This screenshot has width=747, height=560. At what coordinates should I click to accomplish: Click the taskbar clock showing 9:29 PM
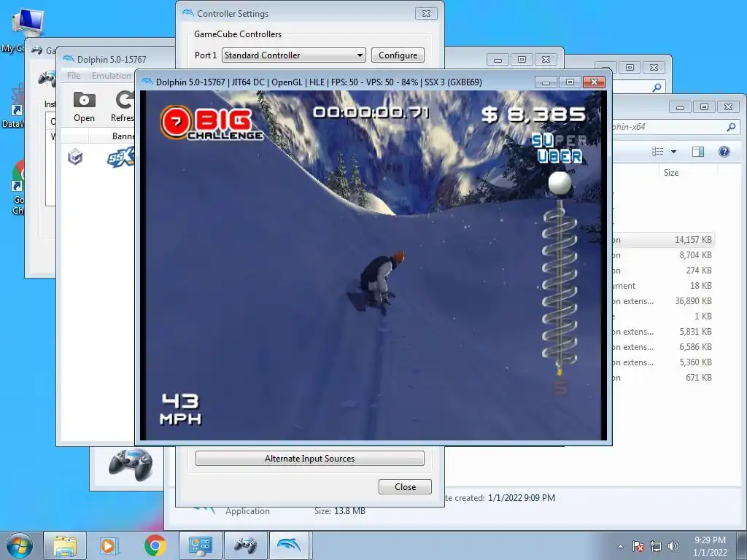pyautogui.click(x=710, y=546)
